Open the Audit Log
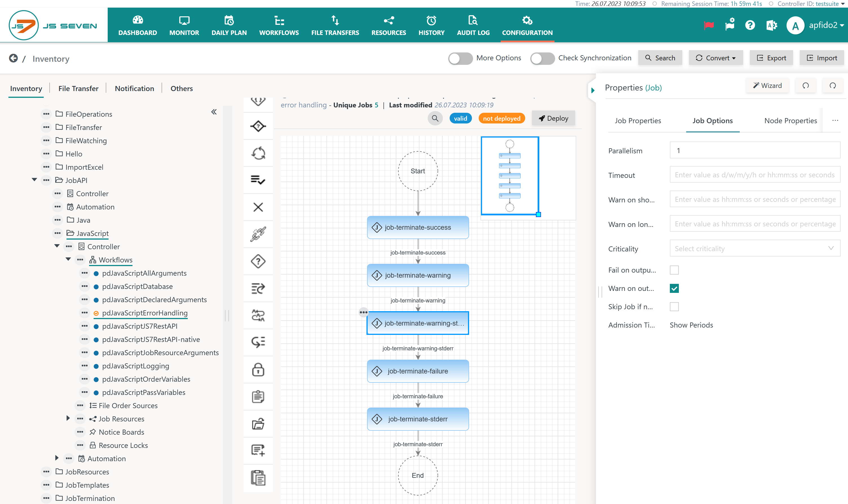848x504 pixels. (473, 25)
